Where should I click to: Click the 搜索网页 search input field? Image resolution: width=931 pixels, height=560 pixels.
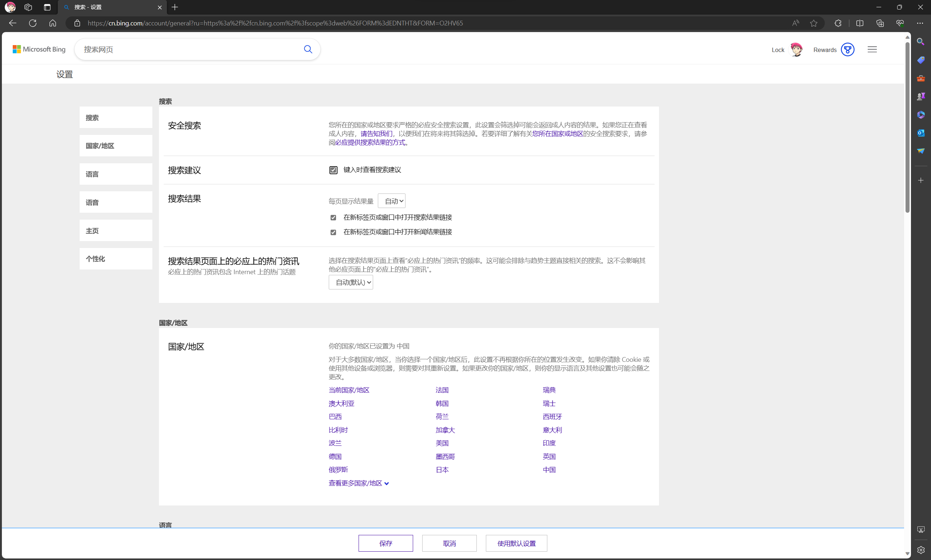click(189, 49)
